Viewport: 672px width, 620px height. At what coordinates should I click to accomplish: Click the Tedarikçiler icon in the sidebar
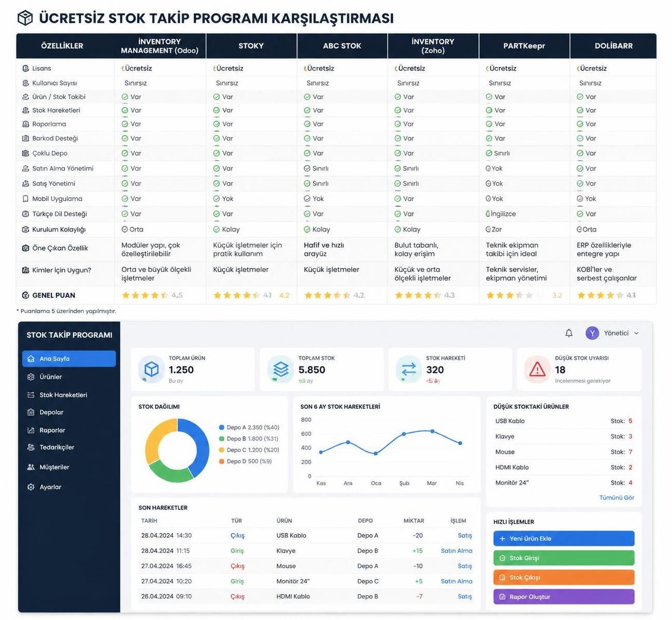[31, 447]
